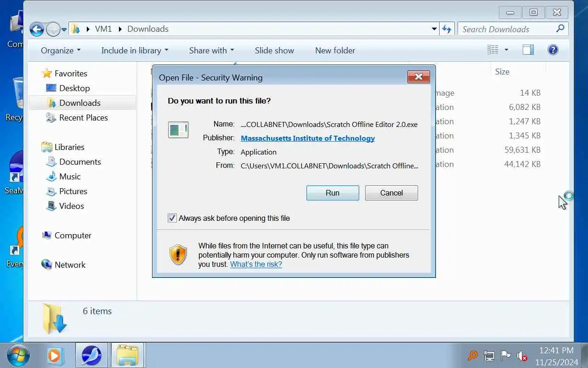The width and height of the screenshot is (588, 368).
Task: Close the Open File Security Warning dialog
Action: click(x=418, y=77)
